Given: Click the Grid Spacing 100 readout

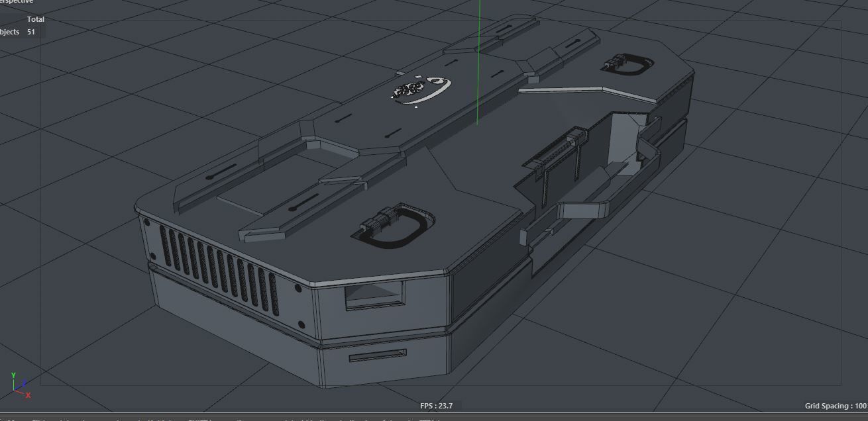Looking at the screenshot, I should click(x=836, y=406).
